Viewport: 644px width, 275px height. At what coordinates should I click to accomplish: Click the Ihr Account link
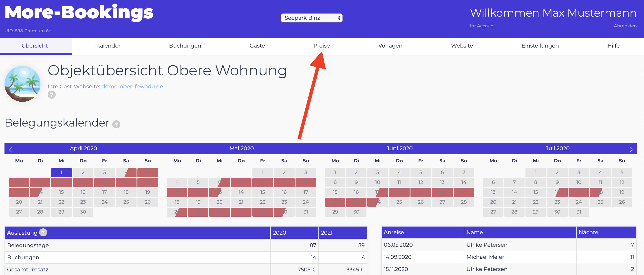pyautogui.click(x=482, y=26)
